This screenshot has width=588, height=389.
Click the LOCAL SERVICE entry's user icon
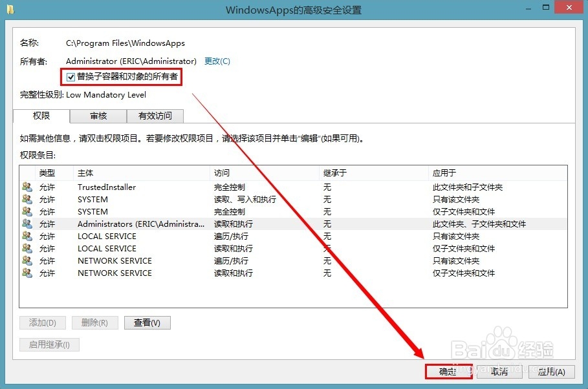click(x=27, y=236)
